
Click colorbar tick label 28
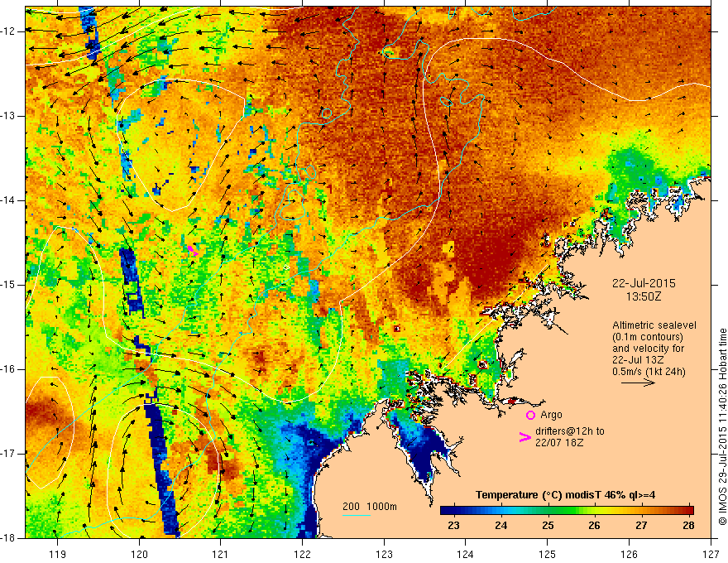point(688,526)
